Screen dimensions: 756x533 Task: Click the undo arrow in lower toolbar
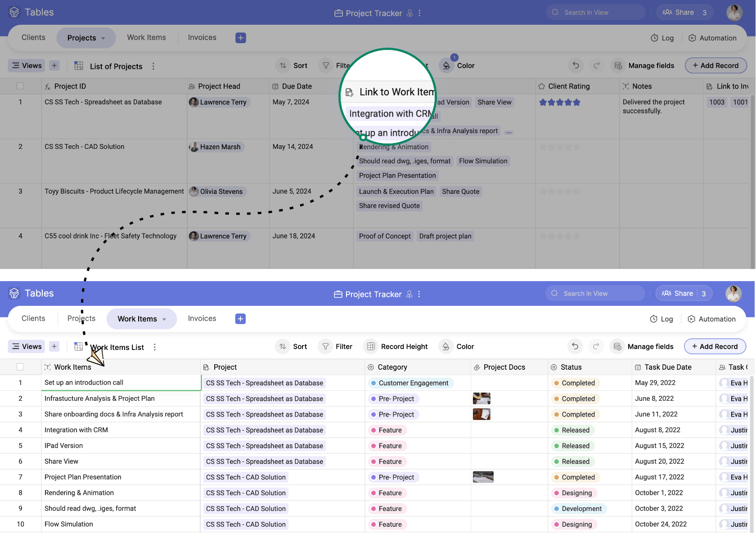click(575, 346)
